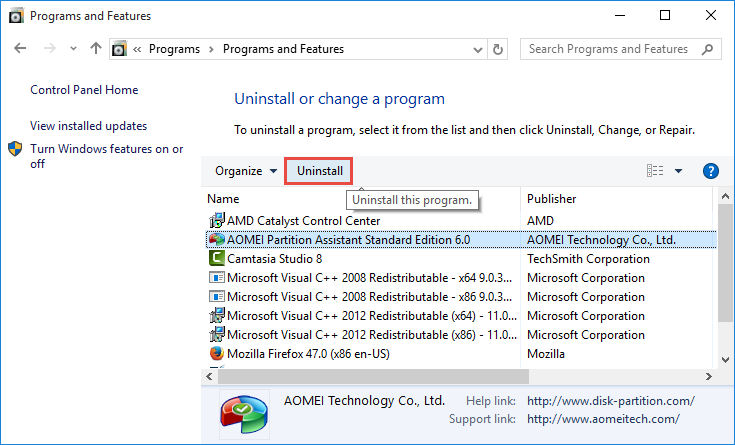Open the disk-partition.com help link
The width and height of the screenshot is (735, 445).
coord(611,401)
